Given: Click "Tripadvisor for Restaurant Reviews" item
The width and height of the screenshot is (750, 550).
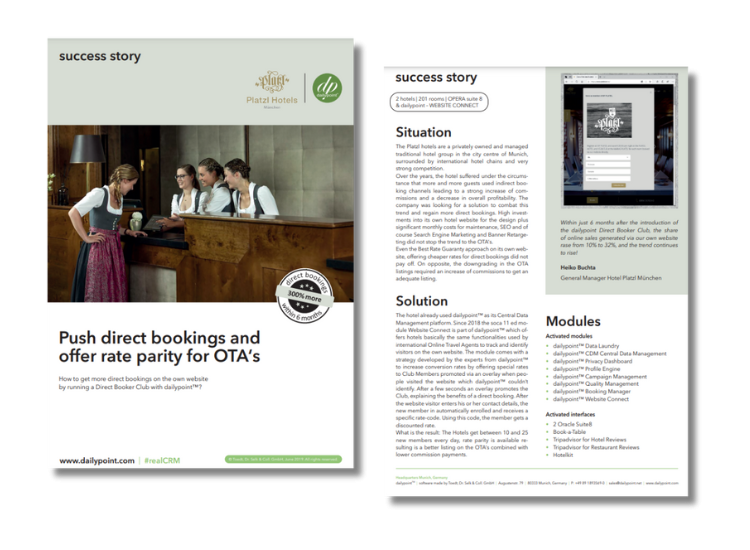Looking at the screenshot, I should (x=596, y=447).
